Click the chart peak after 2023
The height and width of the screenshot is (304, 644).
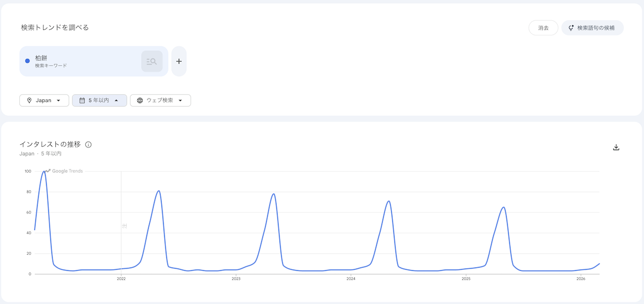[x=274, y=194]
